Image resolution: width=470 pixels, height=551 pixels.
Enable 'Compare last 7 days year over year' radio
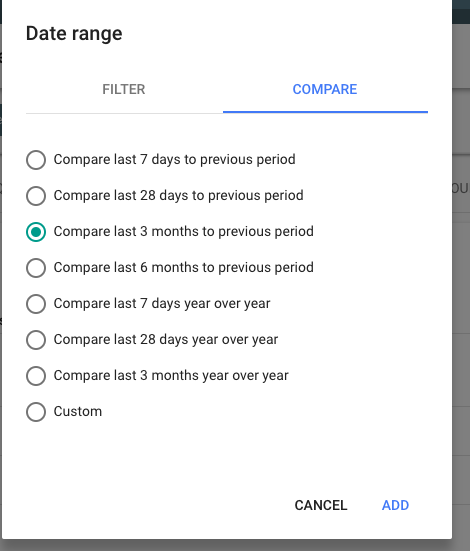[x=36, y=304]
